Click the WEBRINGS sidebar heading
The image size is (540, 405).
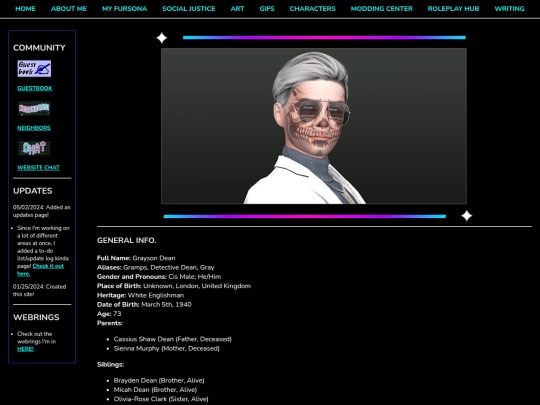click(x=36, y=317)
